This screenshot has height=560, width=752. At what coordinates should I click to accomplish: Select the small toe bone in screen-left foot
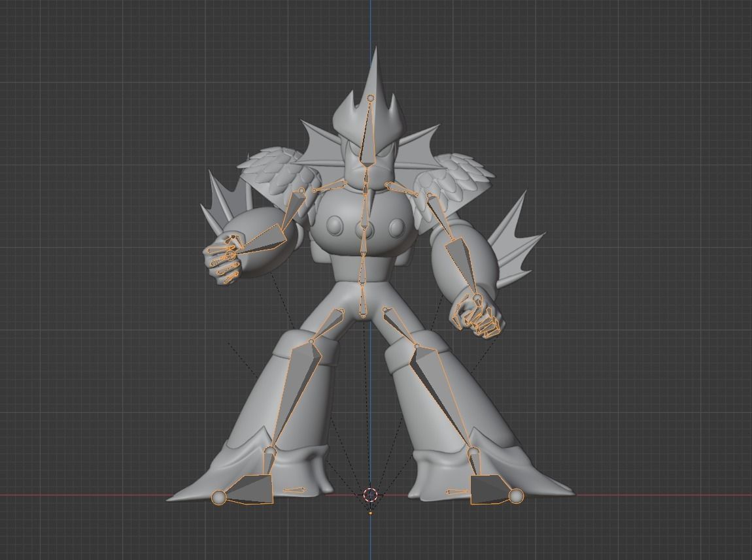click(294, 489)
